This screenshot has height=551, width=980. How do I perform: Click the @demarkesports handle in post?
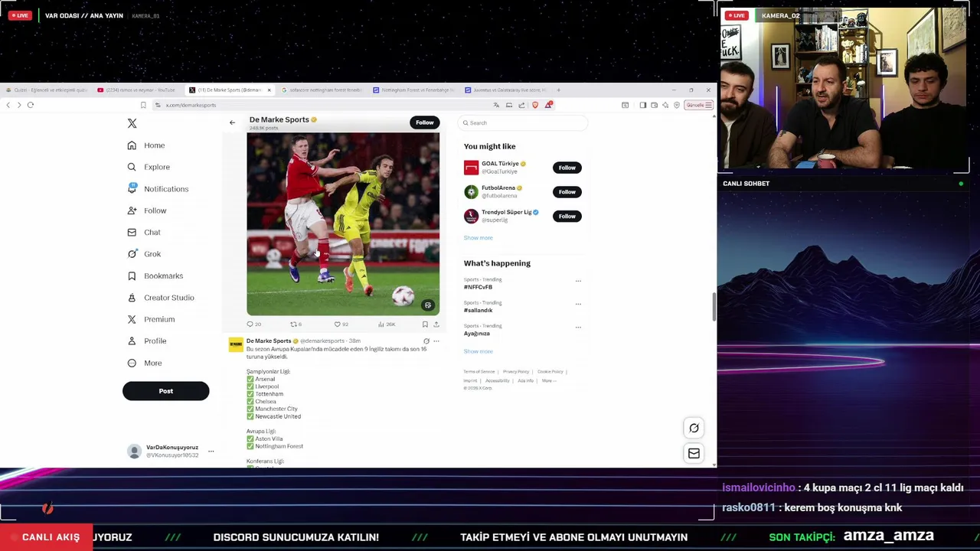coord(322,341)
